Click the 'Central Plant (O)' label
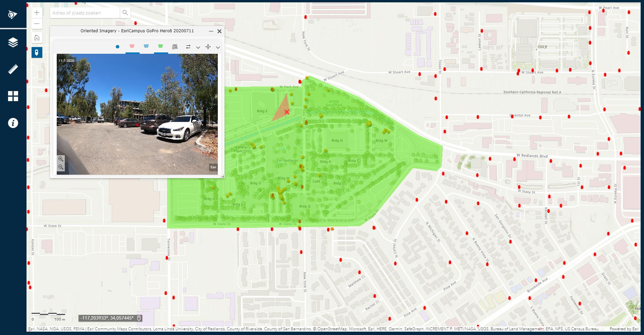This screenshot has width=644, height=335. click(241, 149)
